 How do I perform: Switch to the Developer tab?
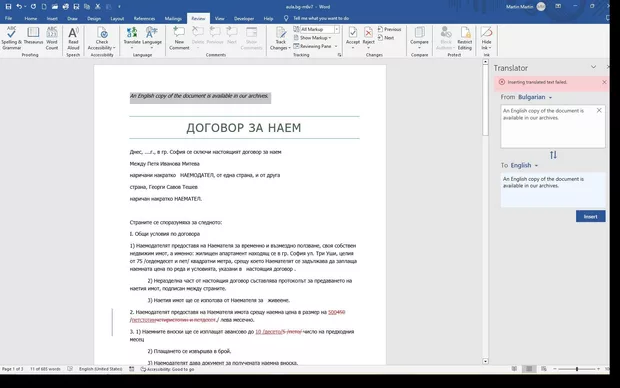[x=244, y=18]
